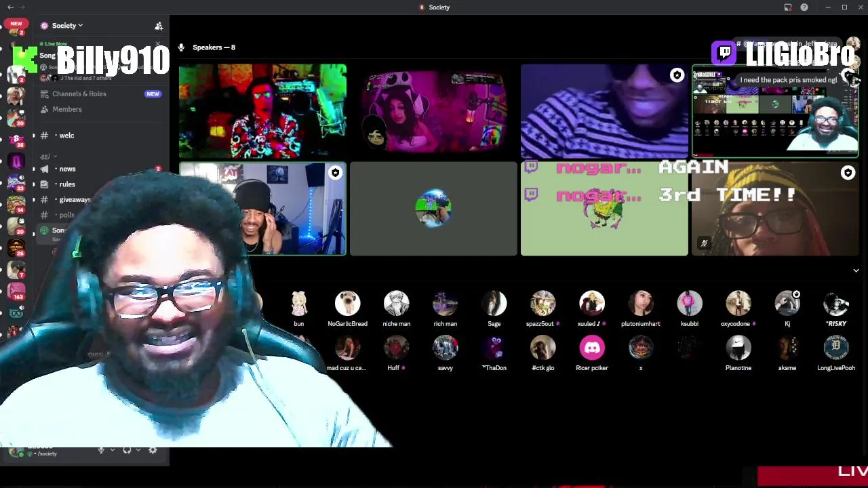Collapse the audience list chevron
Image resolution: width=868 pixels, height=488 pixels.
[x=856, y=270]
